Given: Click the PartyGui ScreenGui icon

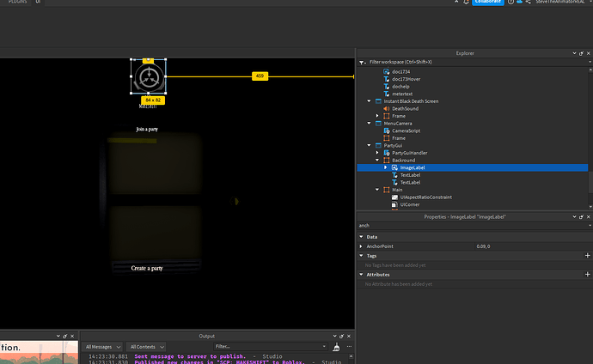Looking at the screenshot, I should (378, 145).
